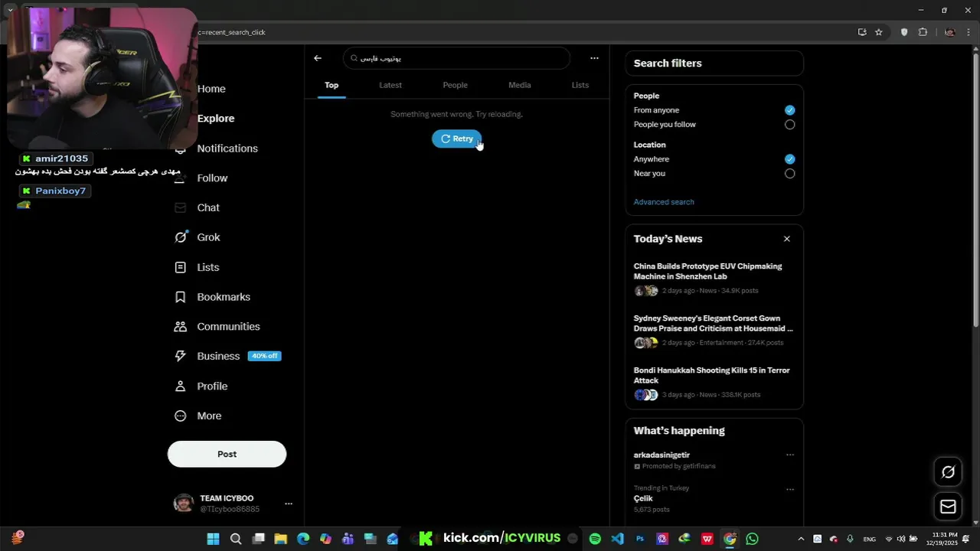Click the arkadasinigetir promoted trend text
This screenshot has height=551, width=980.
[661, 455]
